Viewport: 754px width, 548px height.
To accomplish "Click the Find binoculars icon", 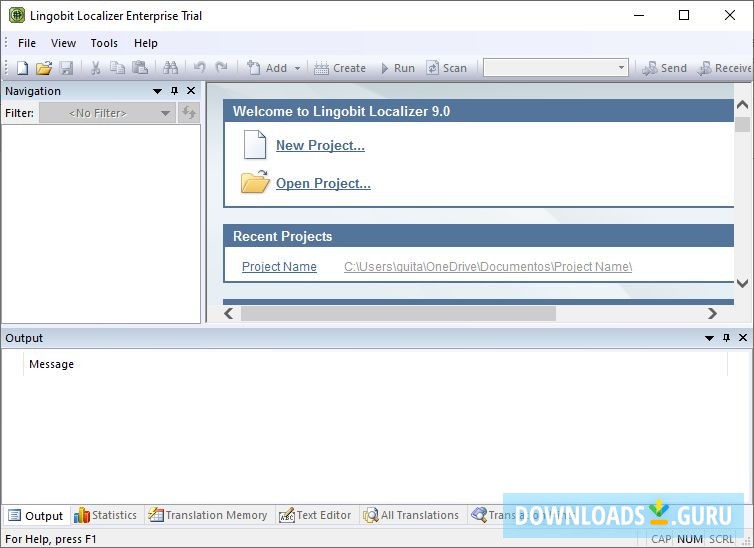I will coord(170,68).
